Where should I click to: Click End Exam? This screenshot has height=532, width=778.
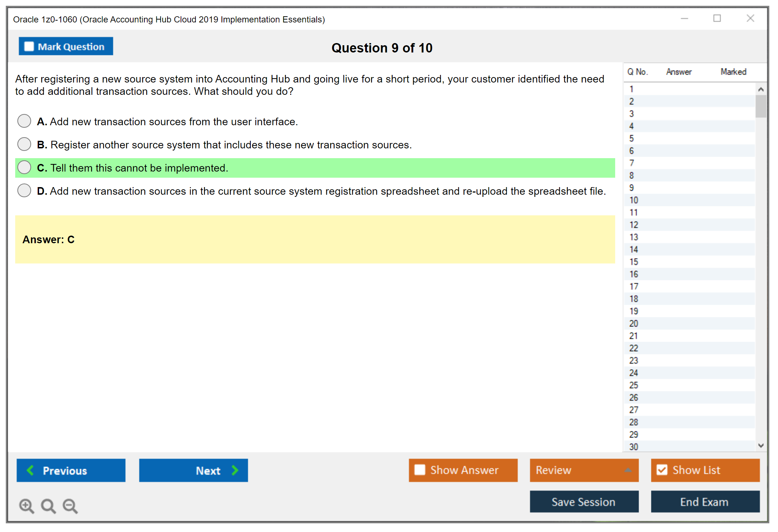tap(705, 502)
